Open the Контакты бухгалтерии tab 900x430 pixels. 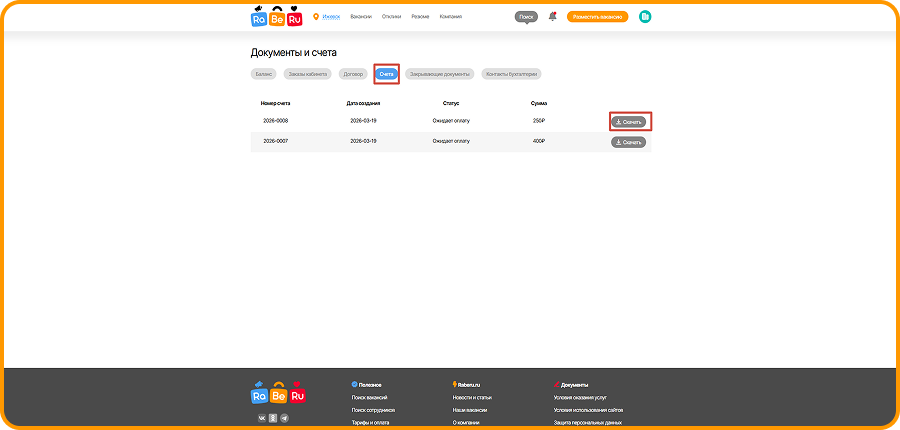511,74
